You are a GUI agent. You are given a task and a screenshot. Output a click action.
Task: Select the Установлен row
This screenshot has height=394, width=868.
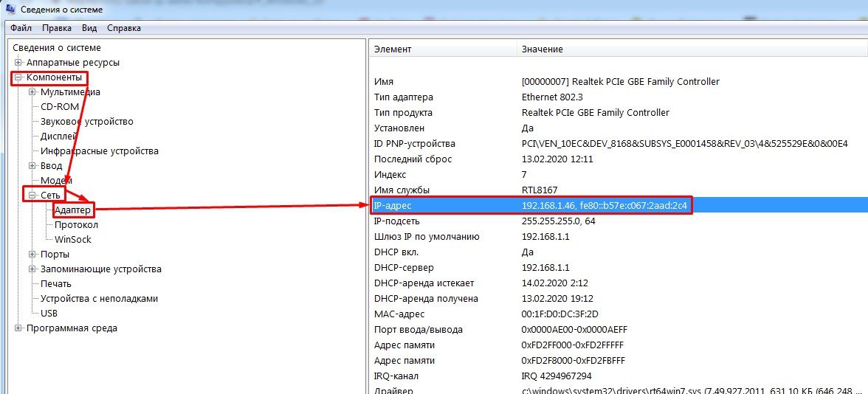tap(619, 128)
